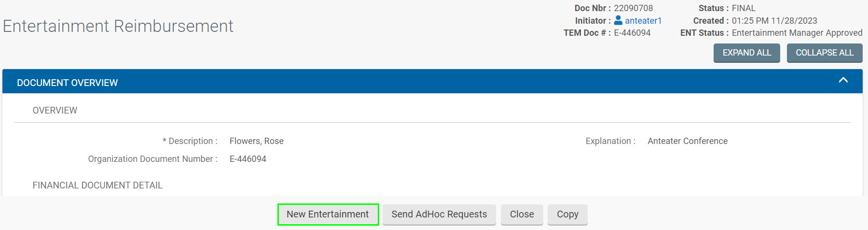
Task: Click the Entertainment Reimbursement page title
Action: pyautogui.click(x=118, y=26)
